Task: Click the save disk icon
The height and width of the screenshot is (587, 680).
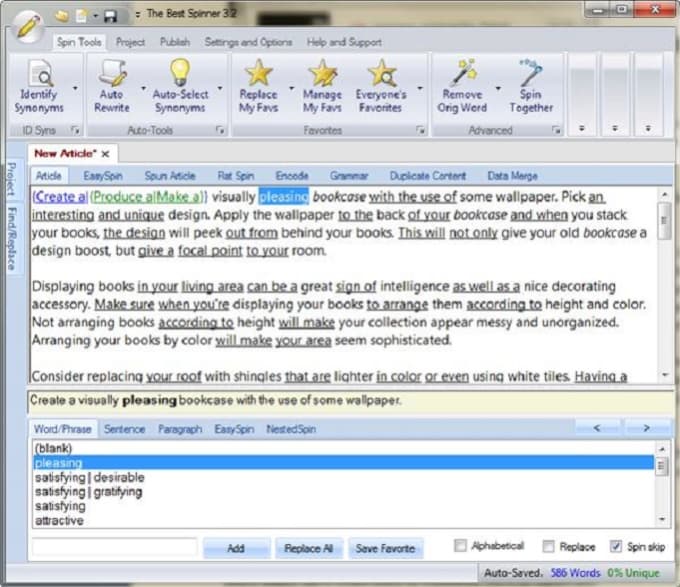Action: click(x=111, y=16)
